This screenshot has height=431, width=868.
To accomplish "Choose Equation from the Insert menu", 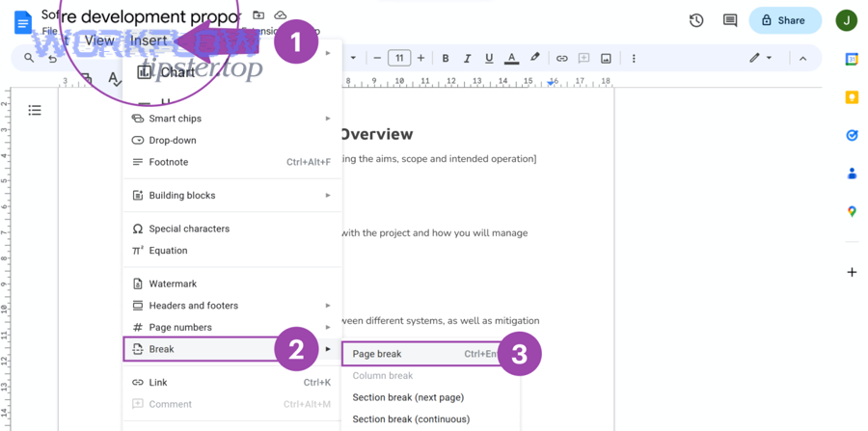I will tap(231, 251).
